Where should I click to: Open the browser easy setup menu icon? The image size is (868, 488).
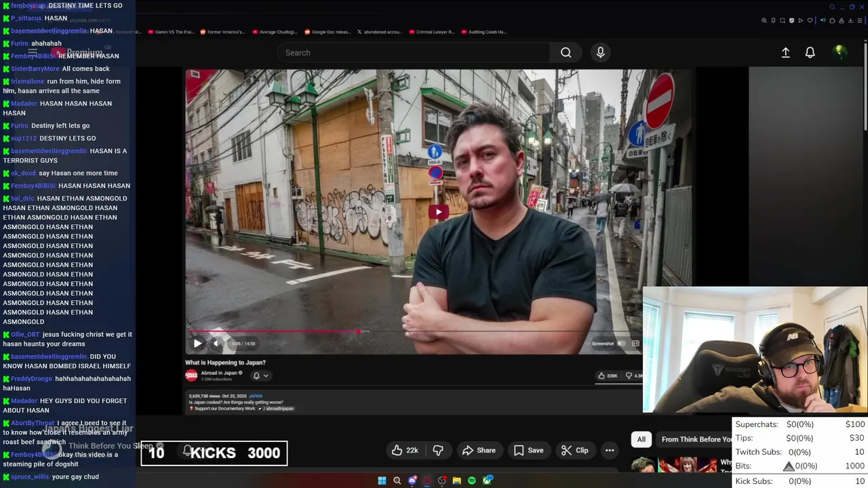860,20
